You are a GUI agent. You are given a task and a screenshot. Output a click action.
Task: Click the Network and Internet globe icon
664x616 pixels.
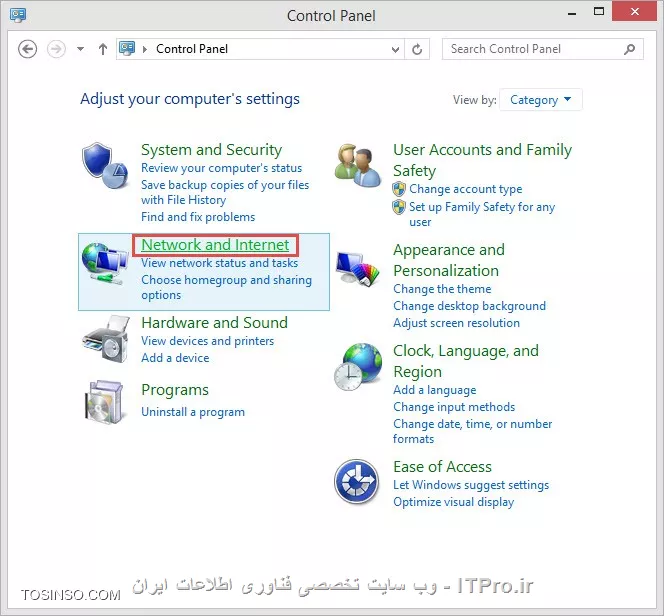click(x=105, y=263)
